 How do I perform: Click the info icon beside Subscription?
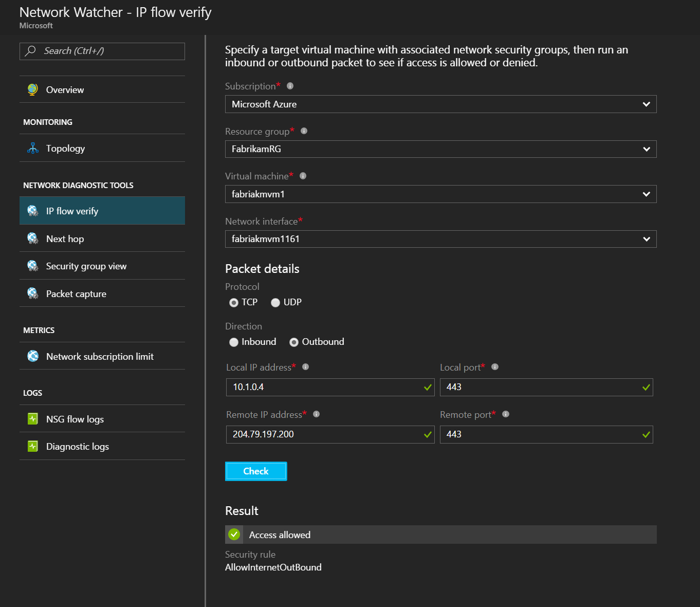290,86
